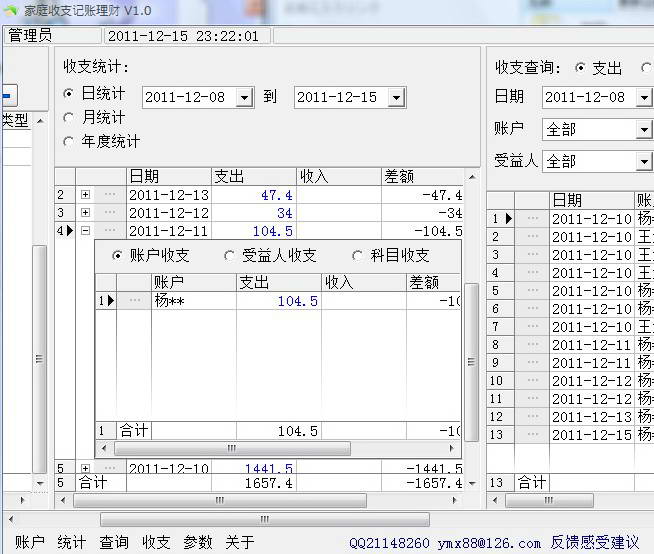The height and width of the screenshot is (554, 654).
Task: Collapse the 2011-12-11 row
Action: pos(86,230)
